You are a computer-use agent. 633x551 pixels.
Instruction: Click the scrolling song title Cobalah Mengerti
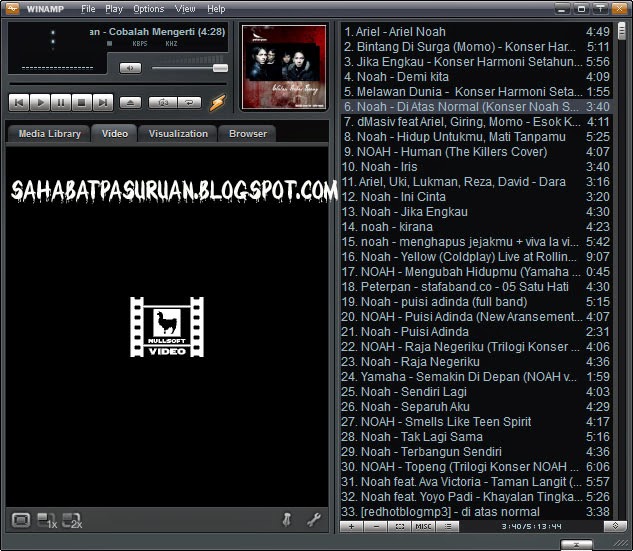click(157, 31)
